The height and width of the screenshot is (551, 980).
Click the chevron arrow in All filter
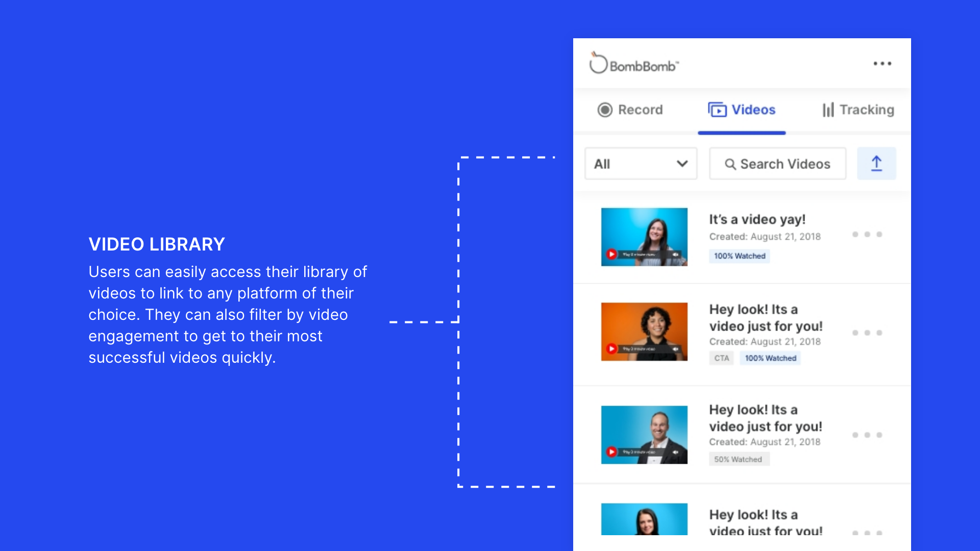coord(682,164)
